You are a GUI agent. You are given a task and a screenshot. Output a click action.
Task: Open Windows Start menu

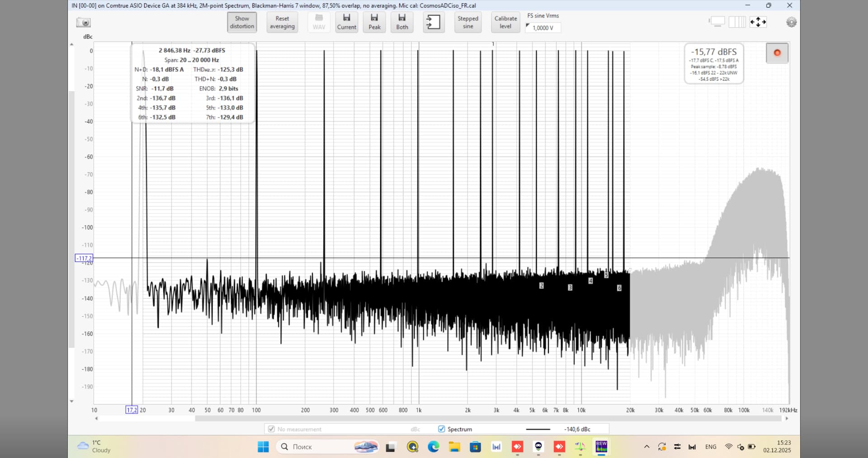pyautogui.click(x=263, y=447)
